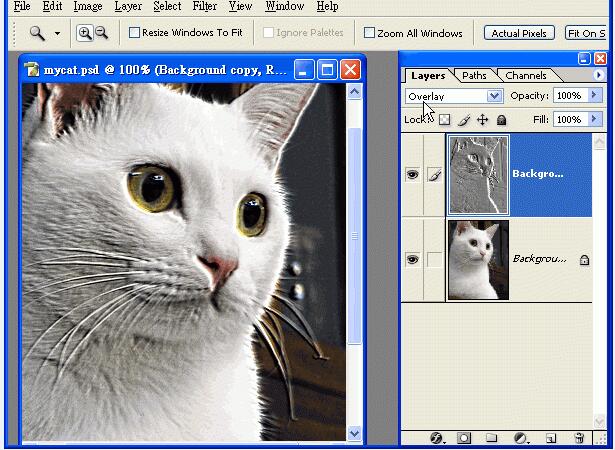
Task: Switch to the Channels tab
Action: pyautogui.click(x=526, y=75)
